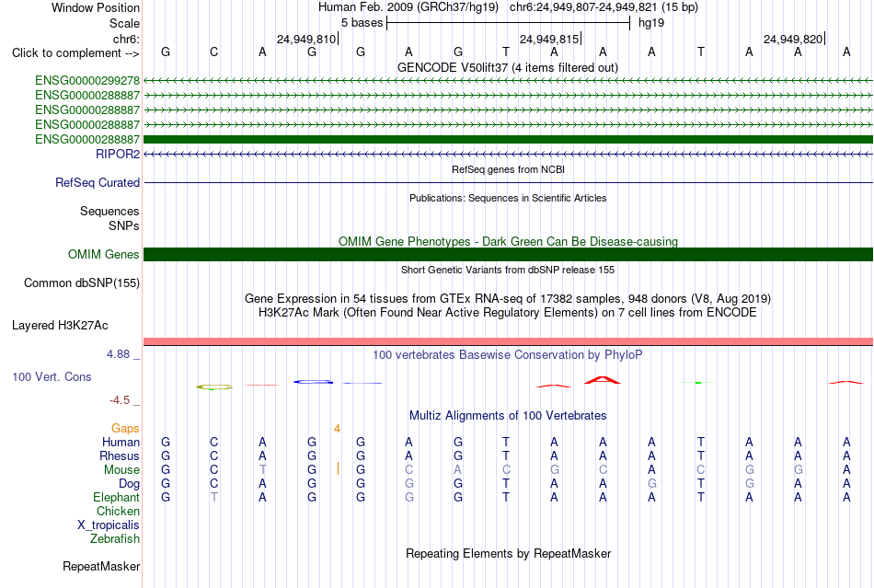The height and width of the screenshot is (588, 874).
Task: Open the Short Genetic Variants dbSNP title
Action: pos(508,271)
